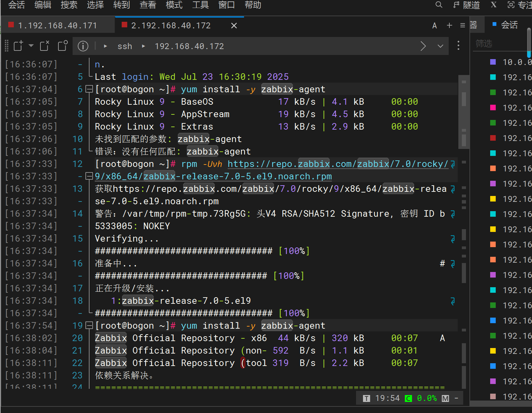532x413 pixels.
Task: Collapse the fold marker at line 19
Action: 89,325
